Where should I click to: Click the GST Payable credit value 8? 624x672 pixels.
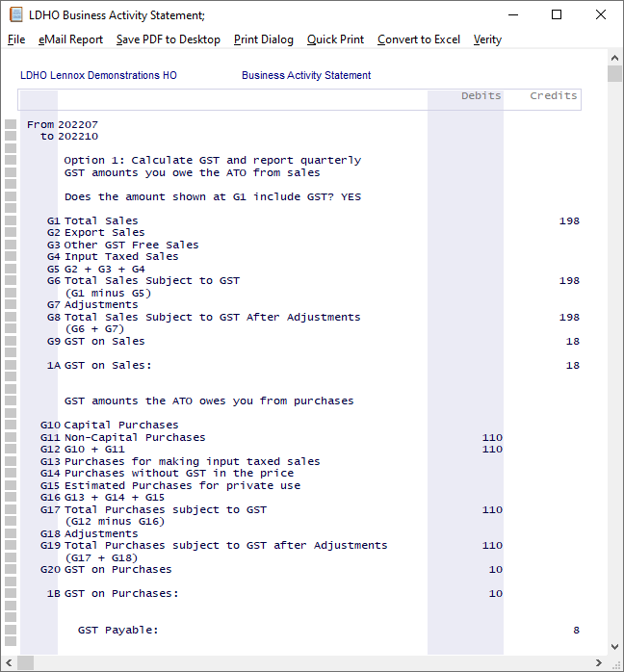coord(576,630)
